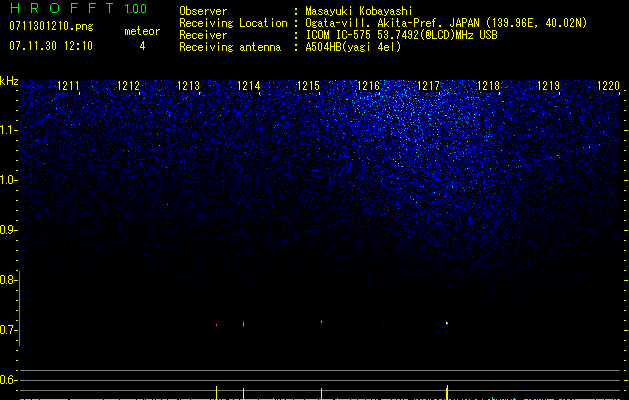Click the date stamp 07.11.30 12:10
Screen dimensions: 629x400
click(x=51, y=46)
